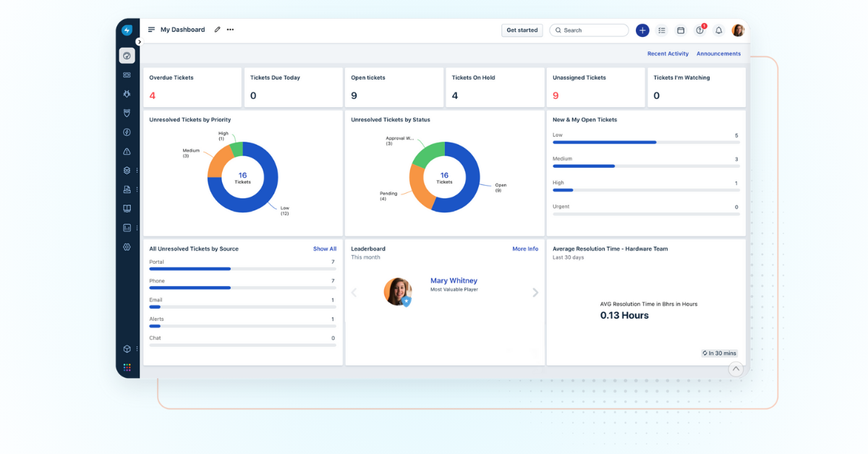Viewport: 868px width, 454px height.
Task: Open the notifications bell icon
Action: 718,30
